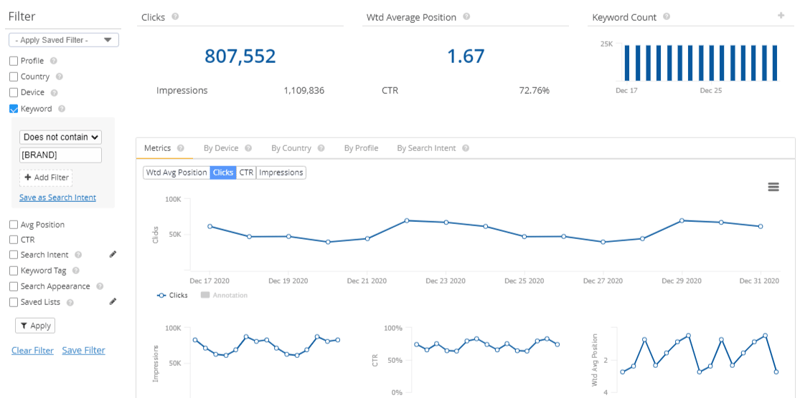Click the 807,552 total clicks value
The image size is (800, 398).
[240, 56]
